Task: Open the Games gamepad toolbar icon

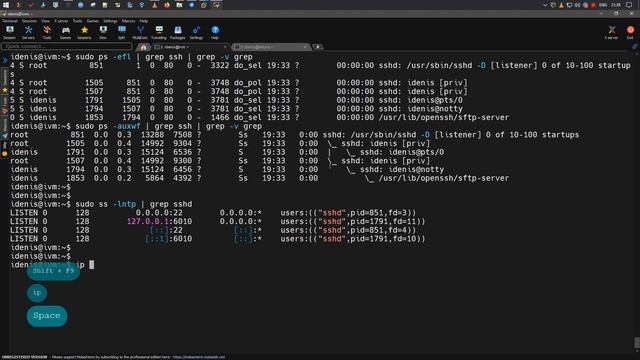Action: 65,32
